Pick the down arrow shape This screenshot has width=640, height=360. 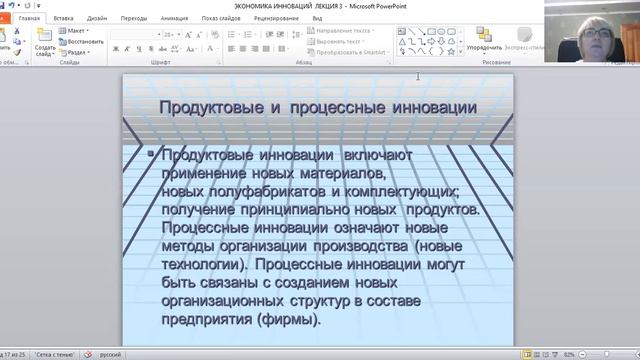(x=441, y=42)
